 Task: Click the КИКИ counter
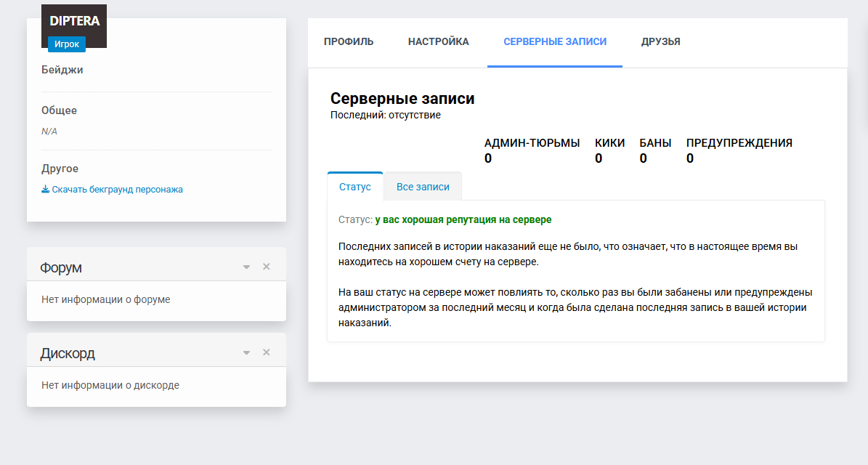[x=609, y=150]
